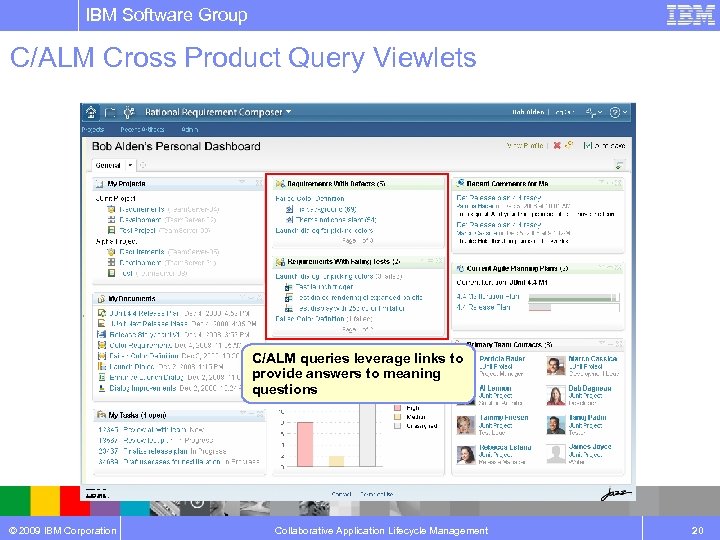The width and height of the screenshot is (720, 540).
Task: Select the General dashboard tab
Action: coord(108,165)
